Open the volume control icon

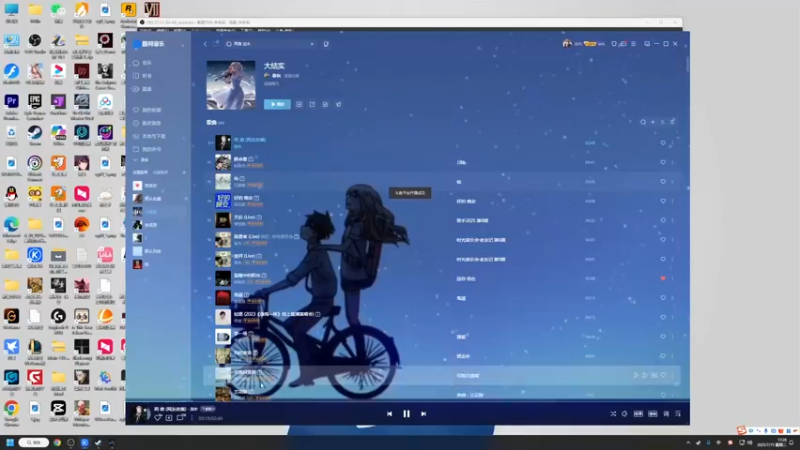[x=624, y=414]
